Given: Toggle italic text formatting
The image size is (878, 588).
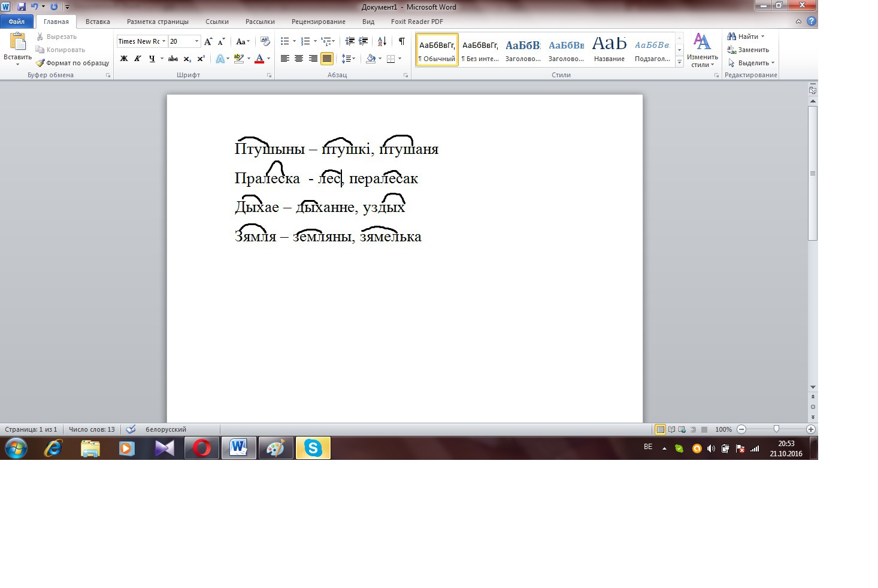Looking at the screenshot, I should click(x=138, y=59).
